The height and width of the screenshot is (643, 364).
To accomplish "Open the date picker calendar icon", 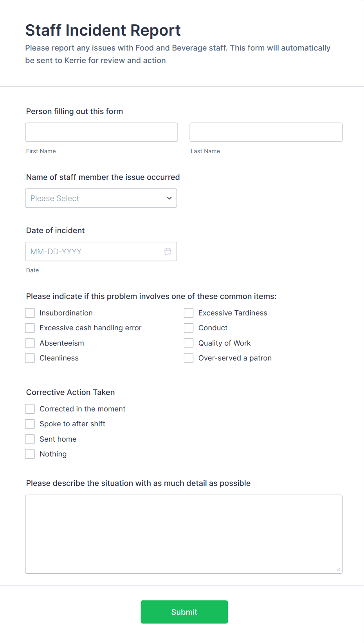I will pyautogui.click(x=168, y=251).
